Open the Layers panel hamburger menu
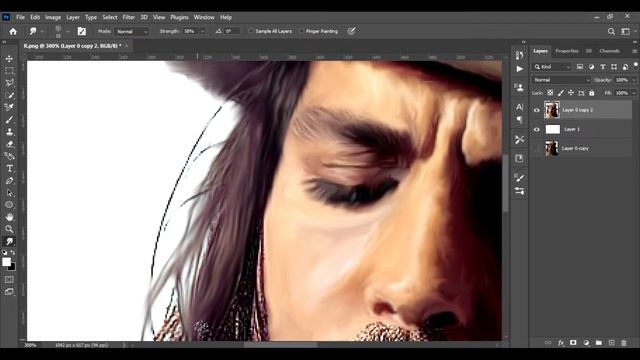The height and width of the screenshot is (360, 640). point(635,51)
